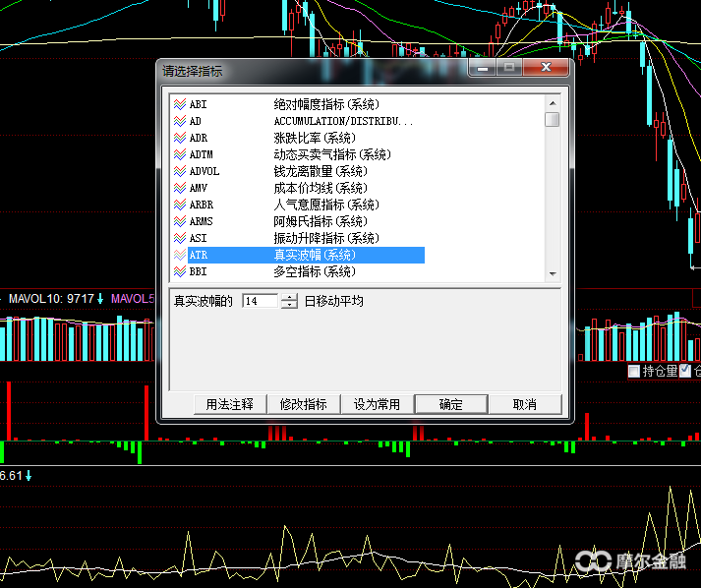Click the indicator list scroll down arrow
Viewport: 701px width, 588px height.
pos(553,273)
